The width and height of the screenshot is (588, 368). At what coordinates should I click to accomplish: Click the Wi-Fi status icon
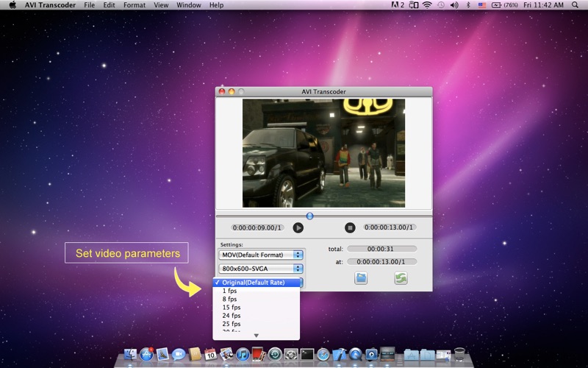[x=427, y=5]
